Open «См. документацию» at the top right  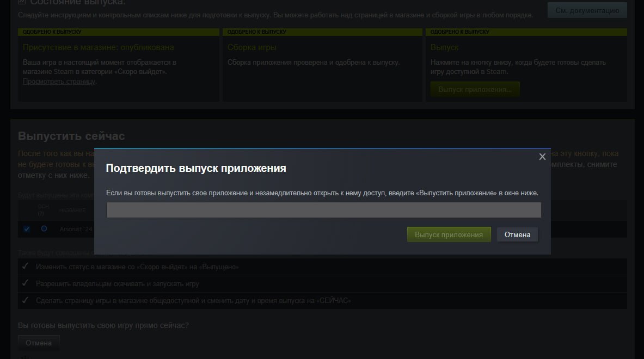click(587, 10)
